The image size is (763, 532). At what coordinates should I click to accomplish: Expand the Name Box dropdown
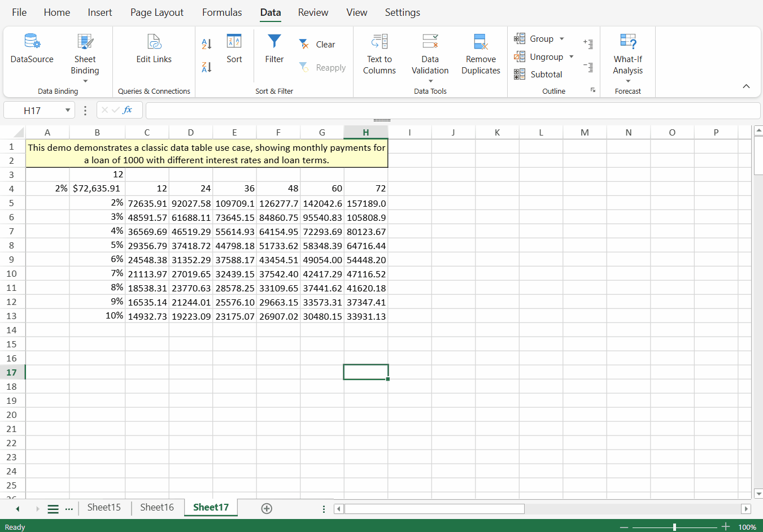(68, 110)
